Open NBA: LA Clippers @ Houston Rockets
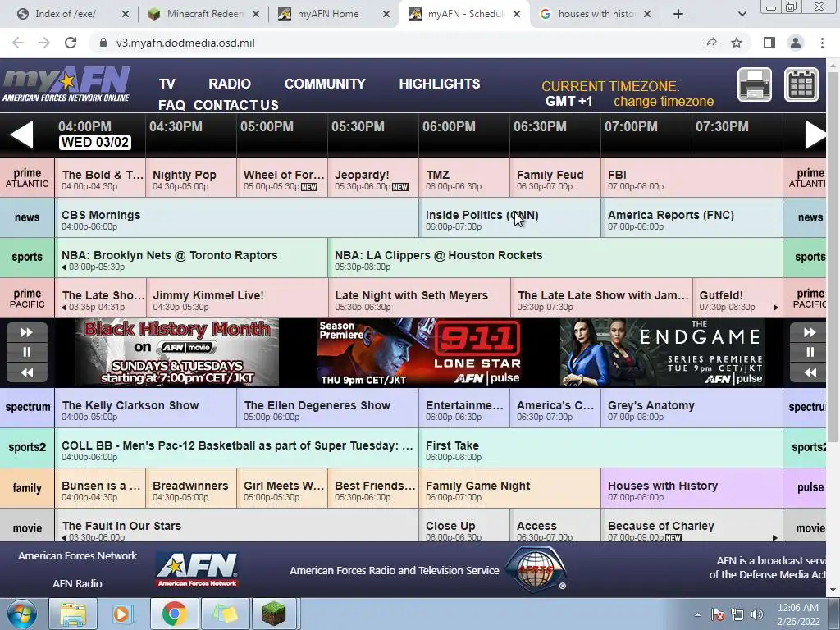This screenshot has width=840, height=630. pyautogui.click(x=555, y=258)
